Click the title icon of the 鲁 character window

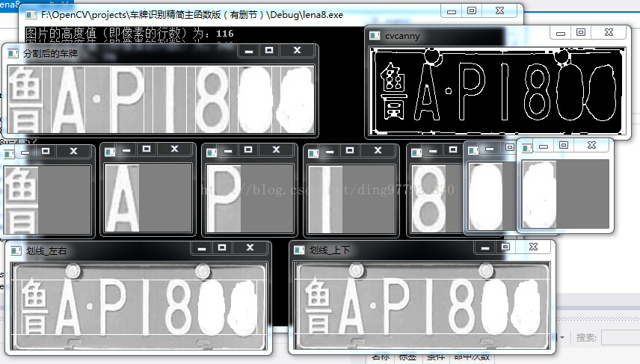point(9,153)
